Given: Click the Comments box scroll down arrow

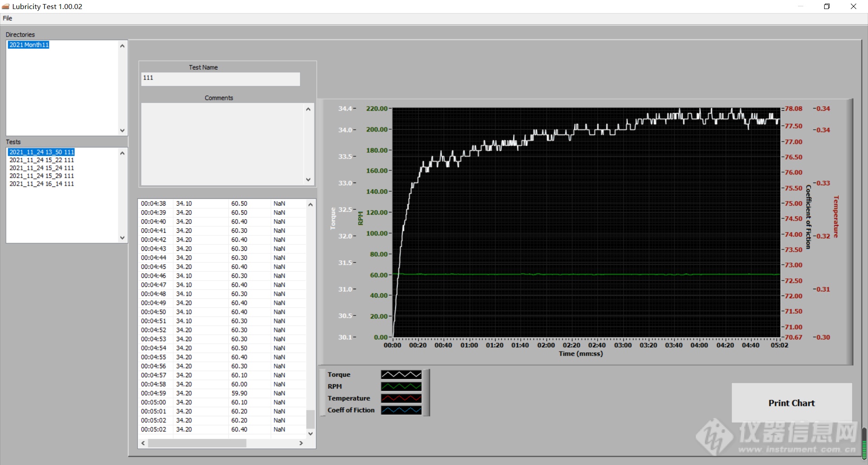Looking at the screenshot, I should click(x=308, y=179).
